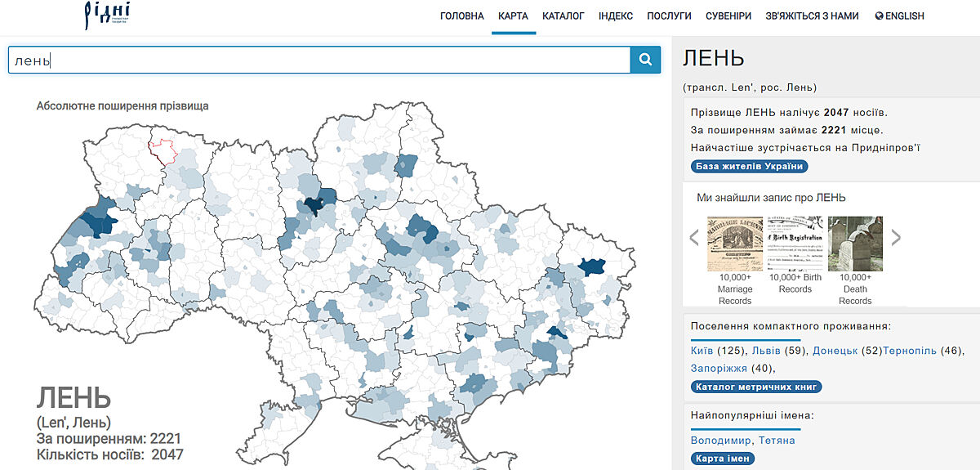Show previous record with left carousel arrow

coord(695,238)
